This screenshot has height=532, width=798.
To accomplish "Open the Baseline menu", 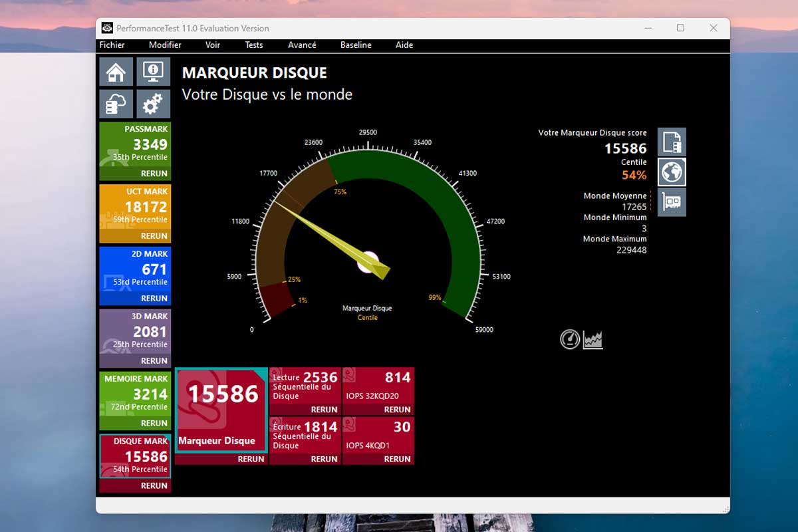I will click(356, 45).
